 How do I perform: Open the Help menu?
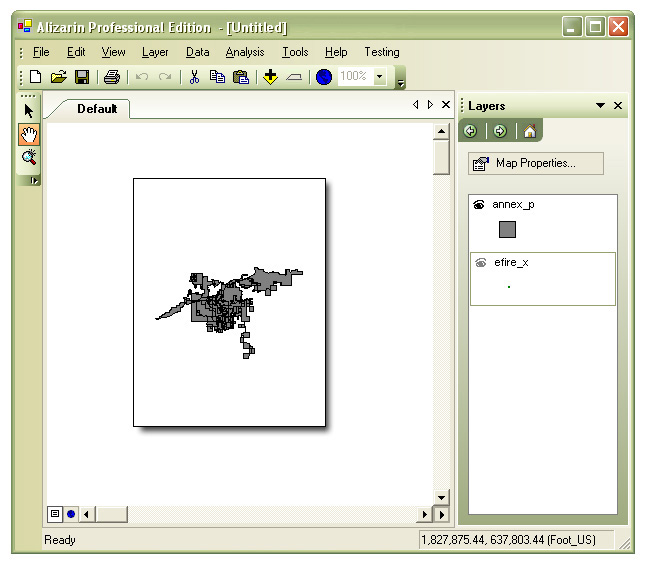point(336,52)
